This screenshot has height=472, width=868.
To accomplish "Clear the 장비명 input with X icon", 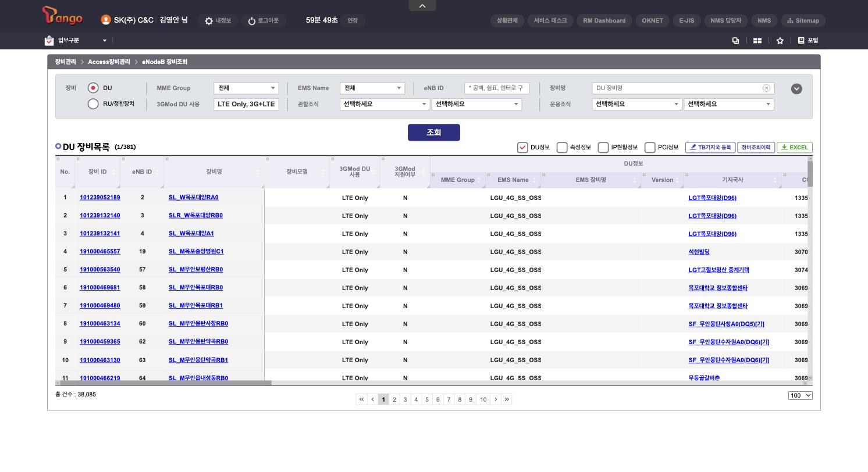I will coord(766,88).
